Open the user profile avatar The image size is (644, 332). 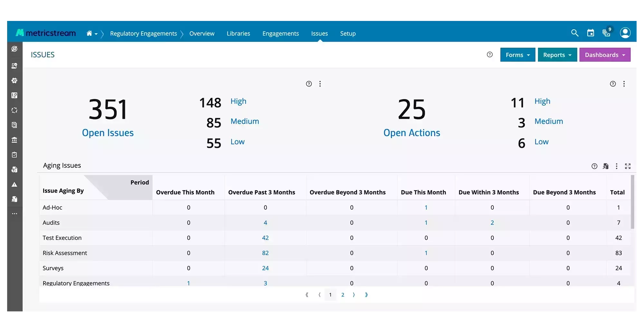(x=625, y=33)
